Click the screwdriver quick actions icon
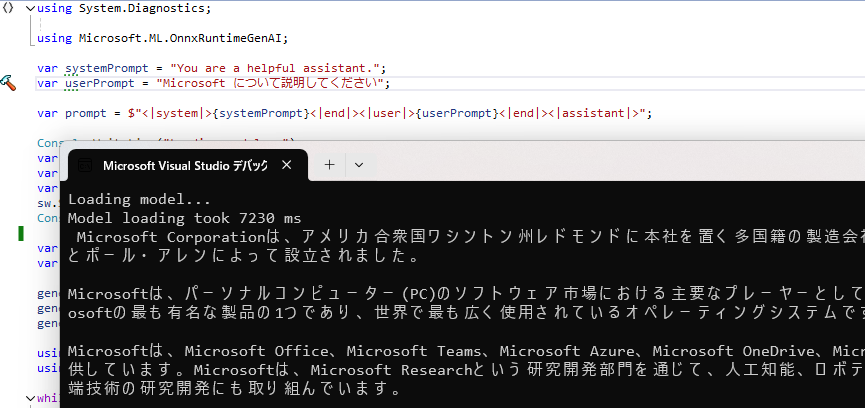Viewport: 865px width, 408px height. [x=8, y=83]
